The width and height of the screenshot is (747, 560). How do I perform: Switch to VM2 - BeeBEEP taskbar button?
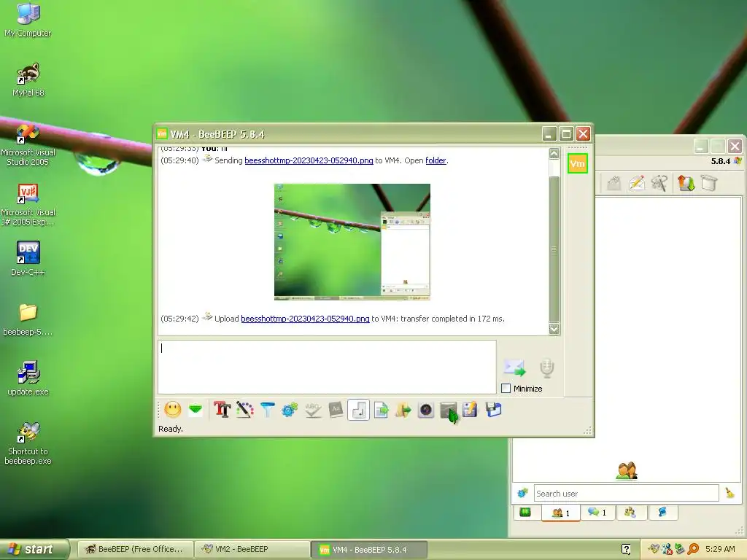tap(252, 549)
